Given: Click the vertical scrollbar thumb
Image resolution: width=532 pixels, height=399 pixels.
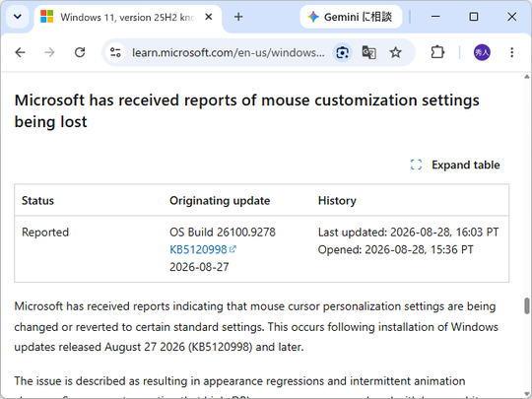Looking at the screenshot, I should click(x=526, y=305).
